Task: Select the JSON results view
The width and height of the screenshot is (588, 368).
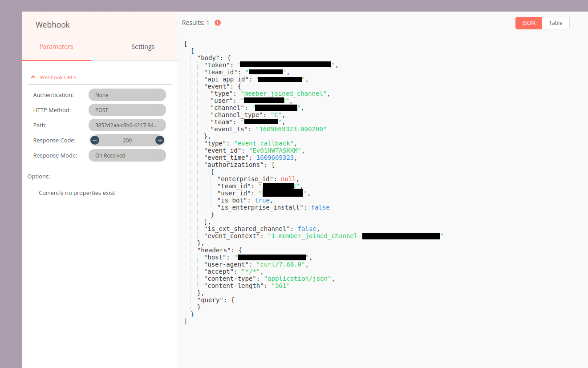Action: pos(528,23)
